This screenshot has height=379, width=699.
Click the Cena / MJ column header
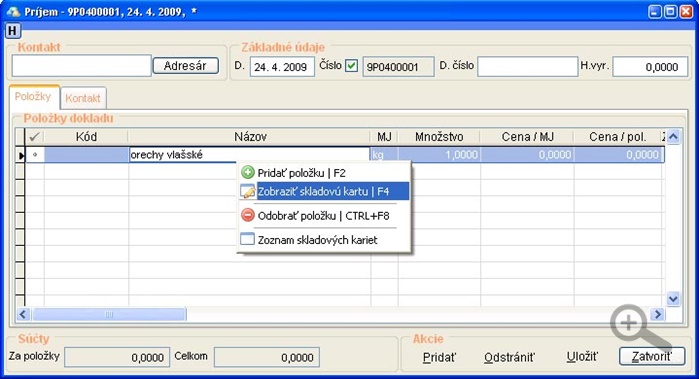(x=527, y=137)
